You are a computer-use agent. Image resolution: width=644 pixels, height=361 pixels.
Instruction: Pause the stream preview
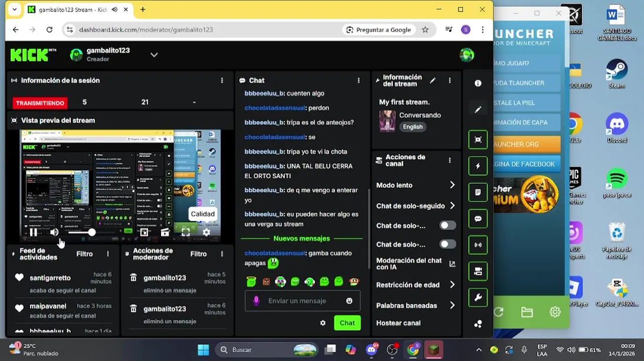[33, 232]
